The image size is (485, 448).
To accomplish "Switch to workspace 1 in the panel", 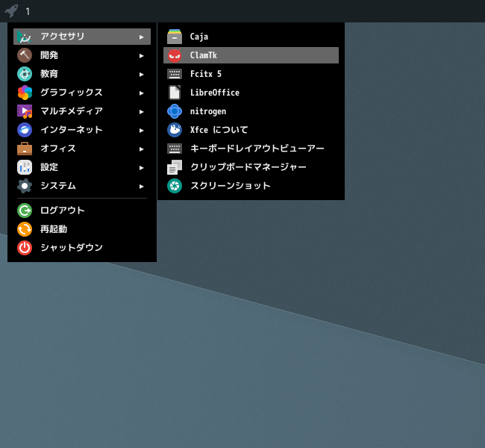I will click(x=28, y=12).
